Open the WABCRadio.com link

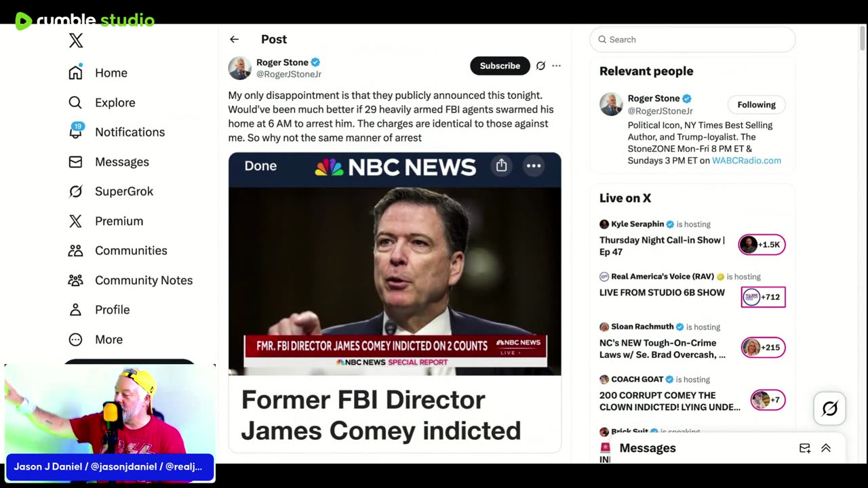point(746,161)
